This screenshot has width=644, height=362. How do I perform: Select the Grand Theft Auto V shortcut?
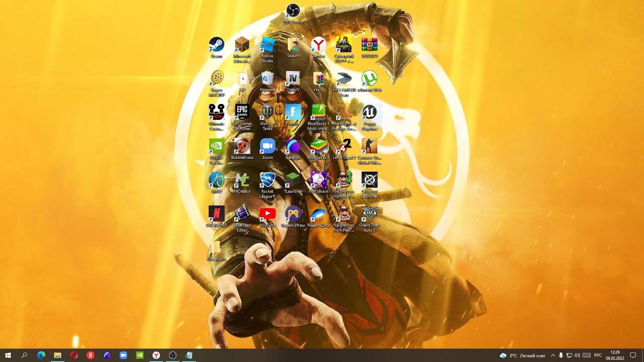coord(369,219)
